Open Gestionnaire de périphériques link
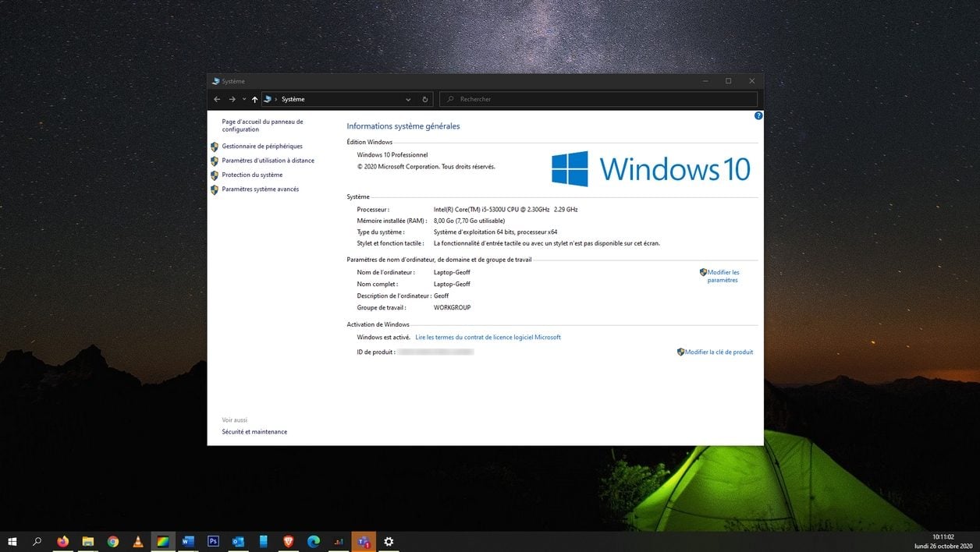 [x=262, y=147]
